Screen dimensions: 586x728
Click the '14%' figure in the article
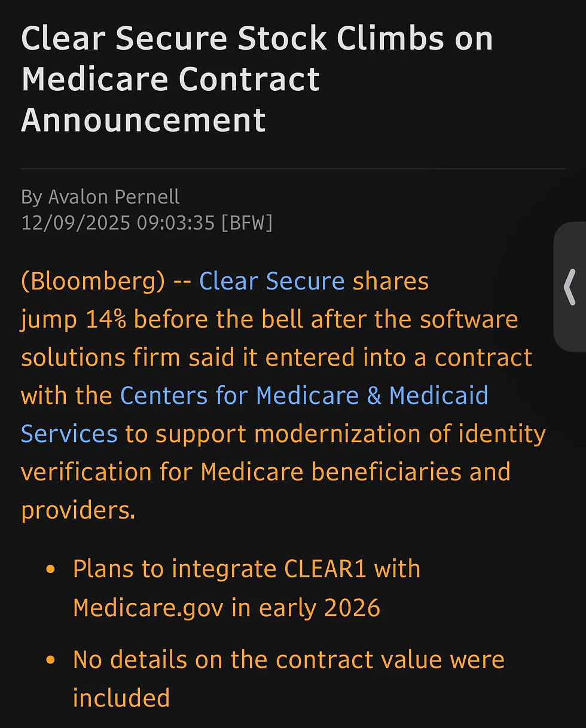[106, 319]
